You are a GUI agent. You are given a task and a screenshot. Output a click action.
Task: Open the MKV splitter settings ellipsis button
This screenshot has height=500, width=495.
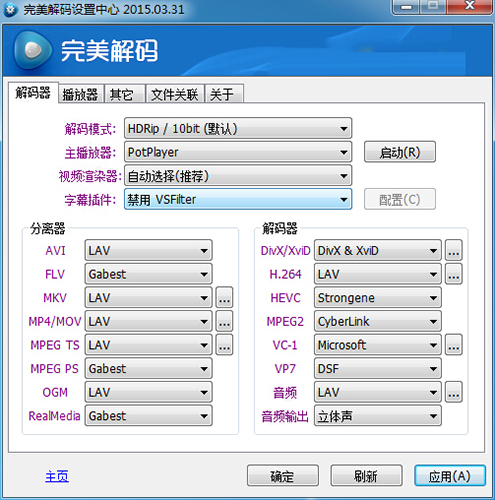pos(224,297)
